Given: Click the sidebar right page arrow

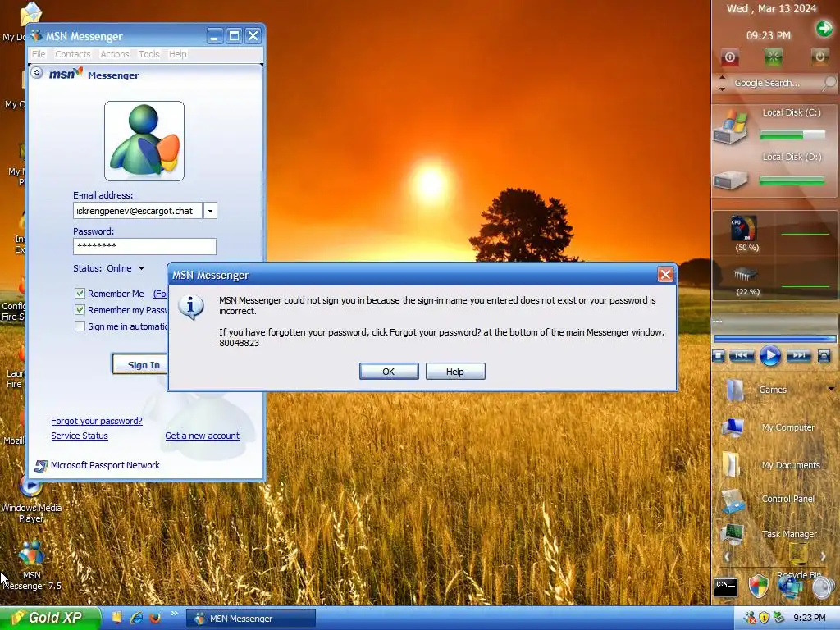Looking at the screenshot, I should tap(824, 557).
